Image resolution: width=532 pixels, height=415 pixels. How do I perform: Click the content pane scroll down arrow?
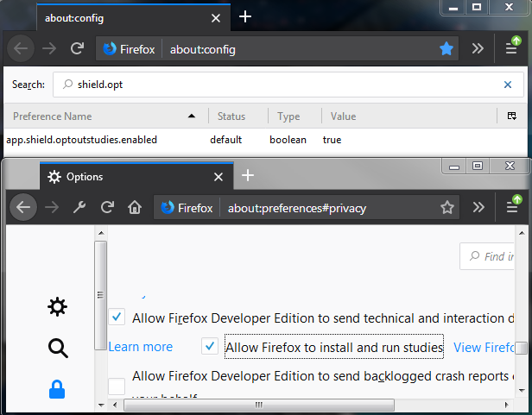pyautogui.click(x=522, y=391)
